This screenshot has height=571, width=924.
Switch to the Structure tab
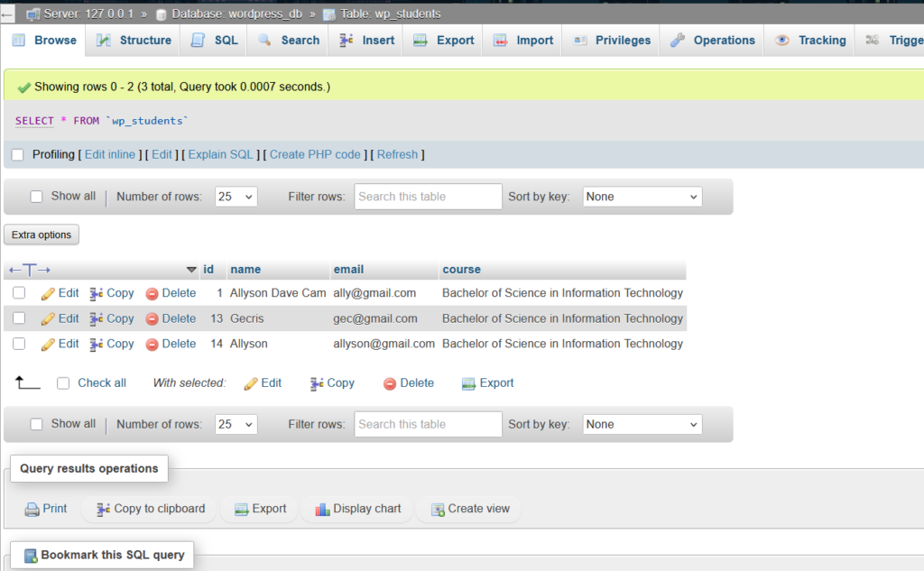[134, 41]
